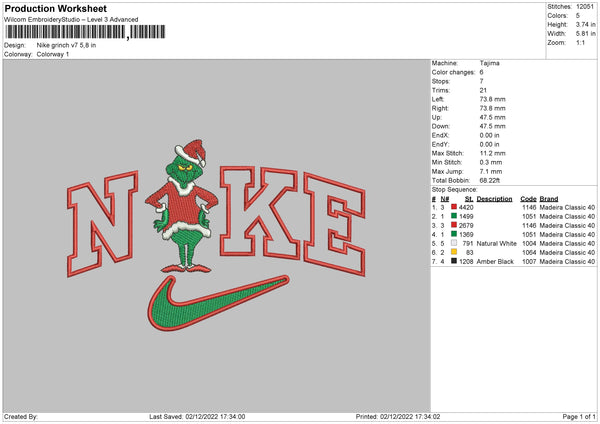Click the green swatch in stop row 2
The width and height of the screenshot is (600, 424).
point(454,216)
